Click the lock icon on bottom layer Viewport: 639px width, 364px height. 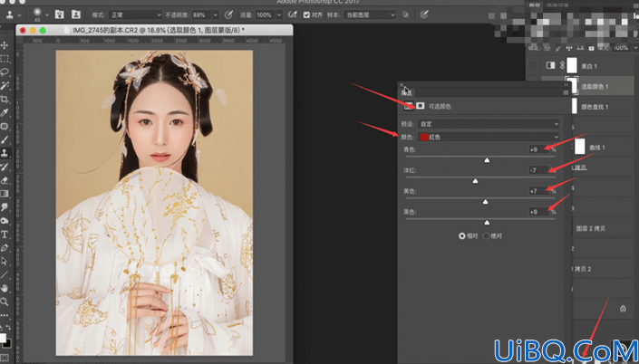click(x=623, y=308)
